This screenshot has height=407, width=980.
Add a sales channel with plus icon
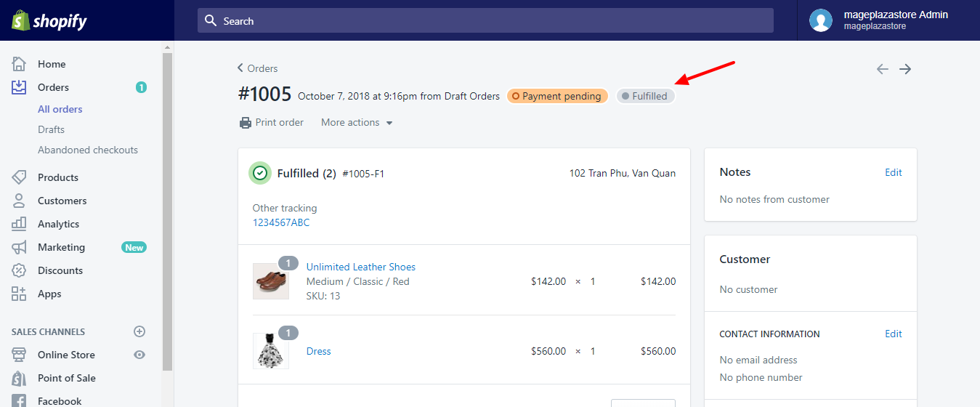point(139,331)
